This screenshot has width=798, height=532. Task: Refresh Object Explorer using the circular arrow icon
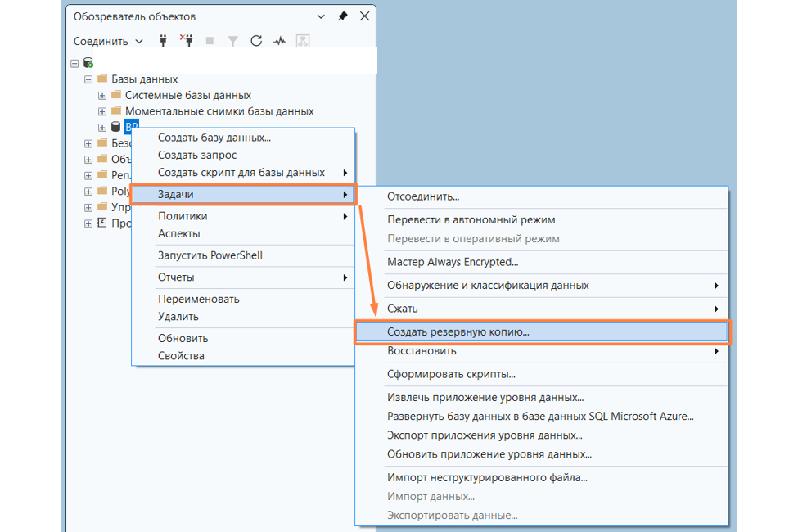[x=256, y=41]
